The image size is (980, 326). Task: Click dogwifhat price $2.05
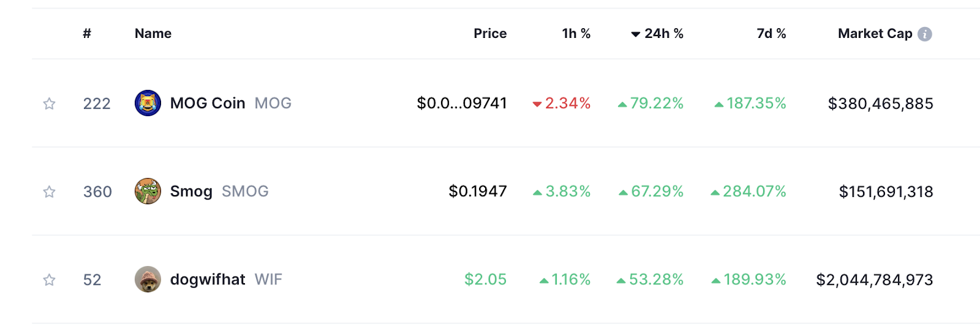coord(486,280)
